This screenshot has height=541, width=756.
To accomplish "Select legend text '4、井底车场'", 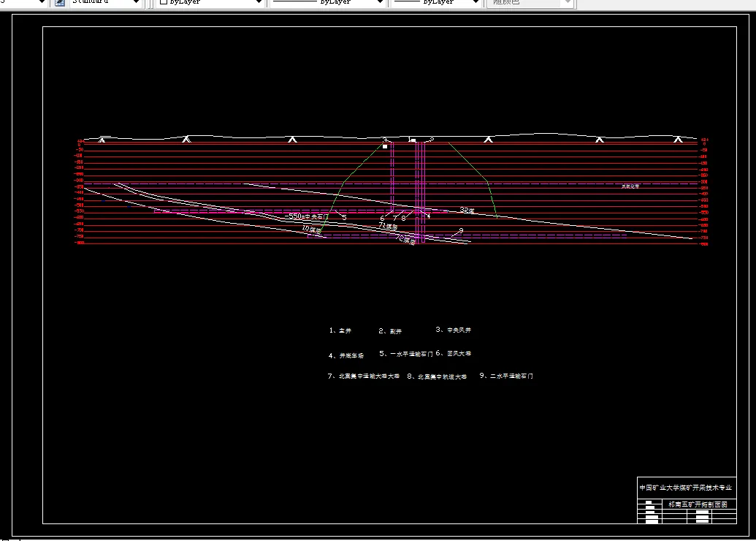I will click(346, 356).
